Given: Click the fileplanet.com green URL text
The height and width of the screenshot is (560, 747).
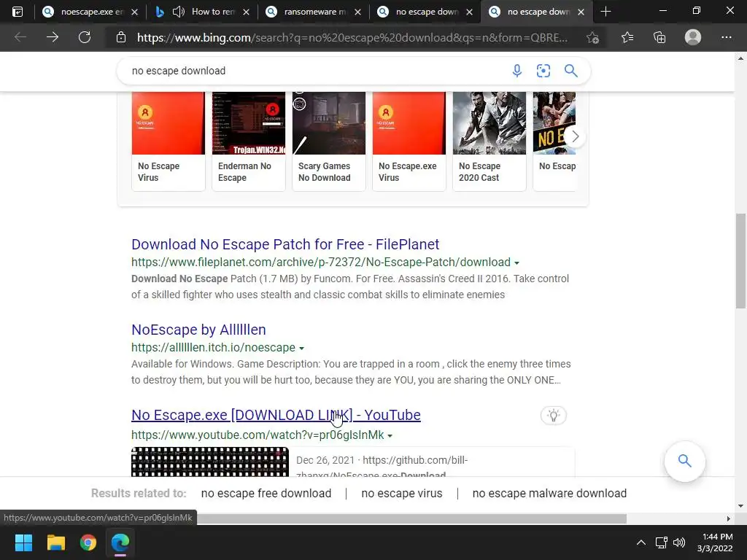Looking at the screenshot, I should pyautogui.click(x=321, y=262).
